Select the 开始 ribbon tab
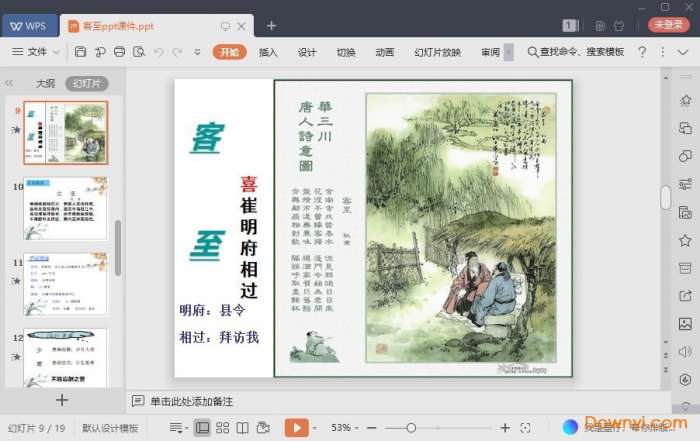 tap(229, 52)
